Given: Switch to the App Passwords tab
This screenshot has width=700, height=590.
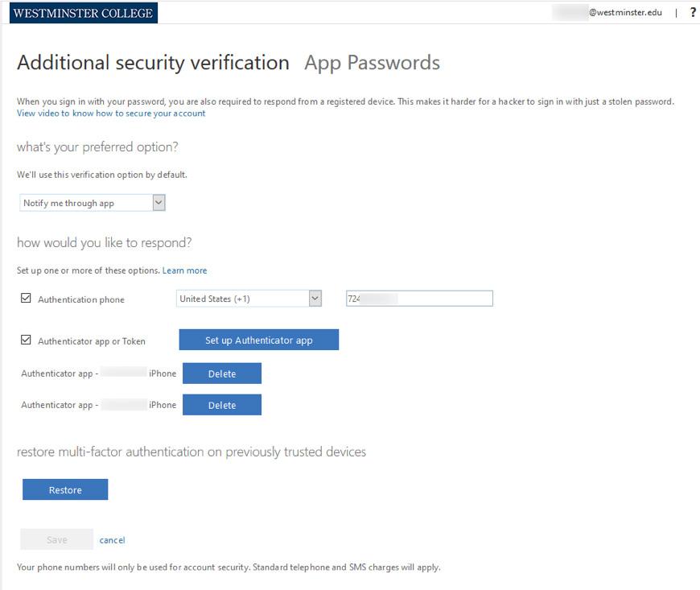Looking at the screenshot, I should (x=372, y=63).
